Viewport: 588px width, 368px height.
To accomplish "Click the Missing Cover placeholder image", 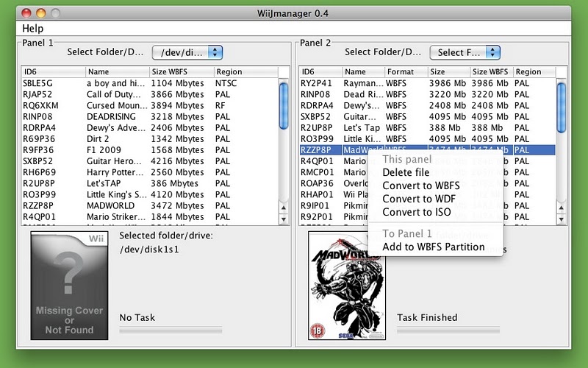I will tap(68, 285).
